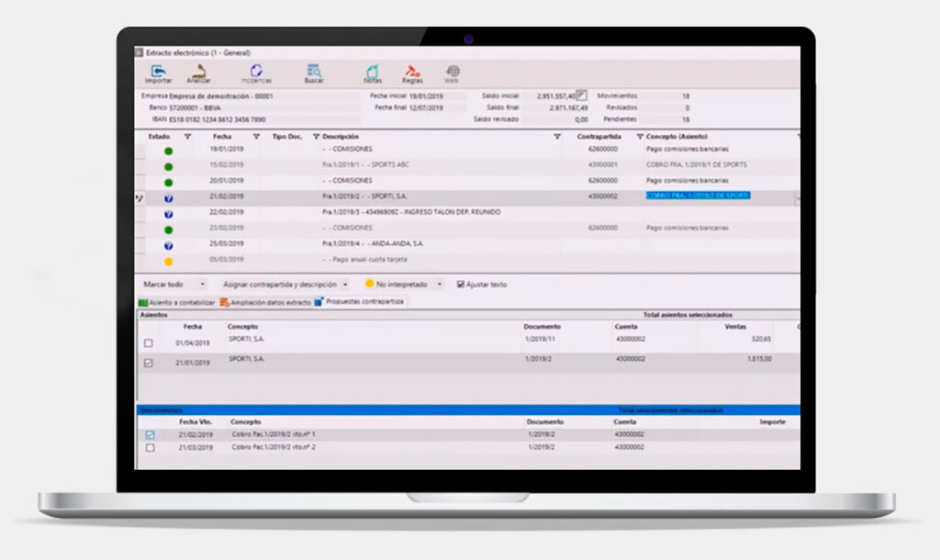Click the edit icon beside Saldo inicial
The width and height of the screenshot is (940, 560).
[x=582, y=95]
